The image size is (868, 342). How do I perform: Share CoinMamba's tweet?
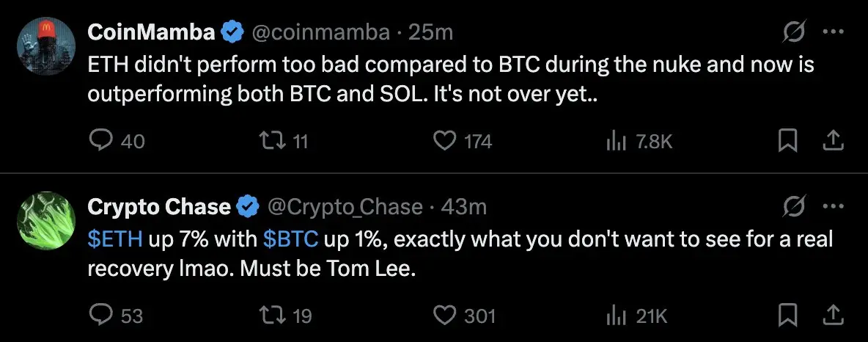[x=833, y=140]
